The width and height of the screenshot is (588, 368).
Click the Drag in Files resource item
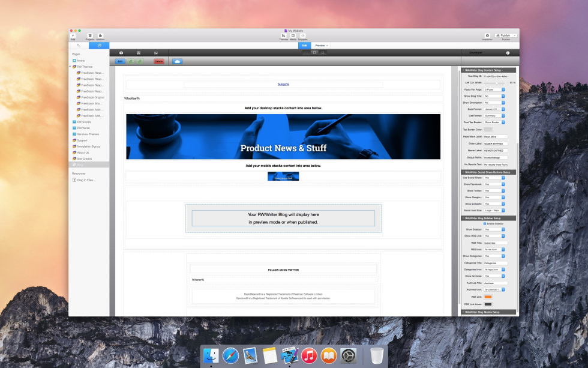point(84,180)
